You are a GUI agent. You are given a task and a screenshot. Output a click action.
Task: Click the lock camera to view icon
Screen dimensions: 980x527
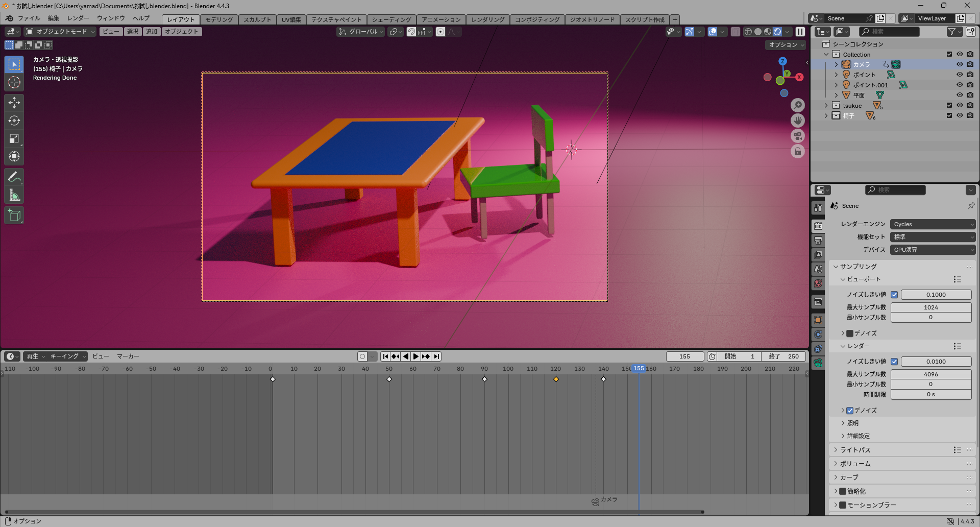click(x=797, y=151)
